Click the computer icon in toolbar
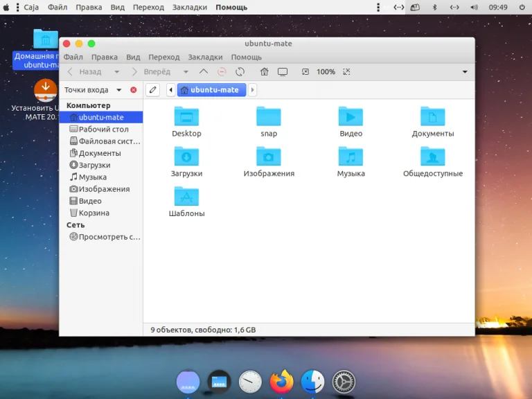Image resolution: width=532 pixels, height=399 pixels. point(283,72)
